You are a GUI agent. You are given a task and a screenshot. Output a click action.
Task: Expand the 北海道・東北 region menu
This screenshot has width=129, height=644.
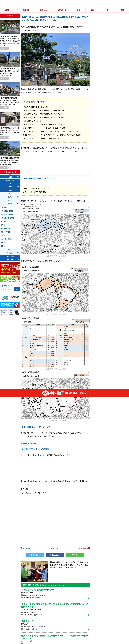[x=10, y=180]
